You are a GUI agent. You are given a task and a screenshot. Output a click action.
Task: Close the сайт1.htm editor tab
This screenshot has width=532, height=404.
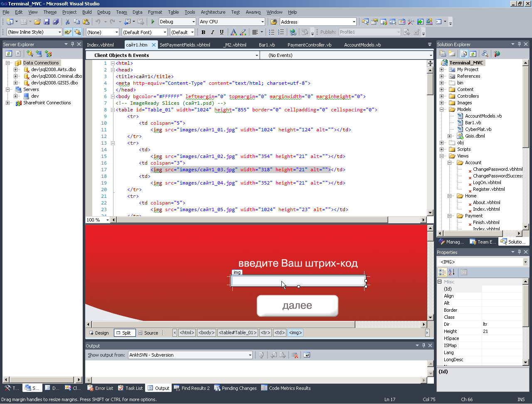154,45
